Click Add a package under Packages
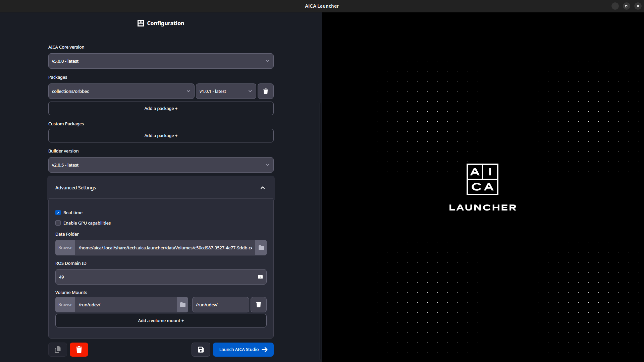This screenshot has height=362, width=644. [x=161, y=109]
